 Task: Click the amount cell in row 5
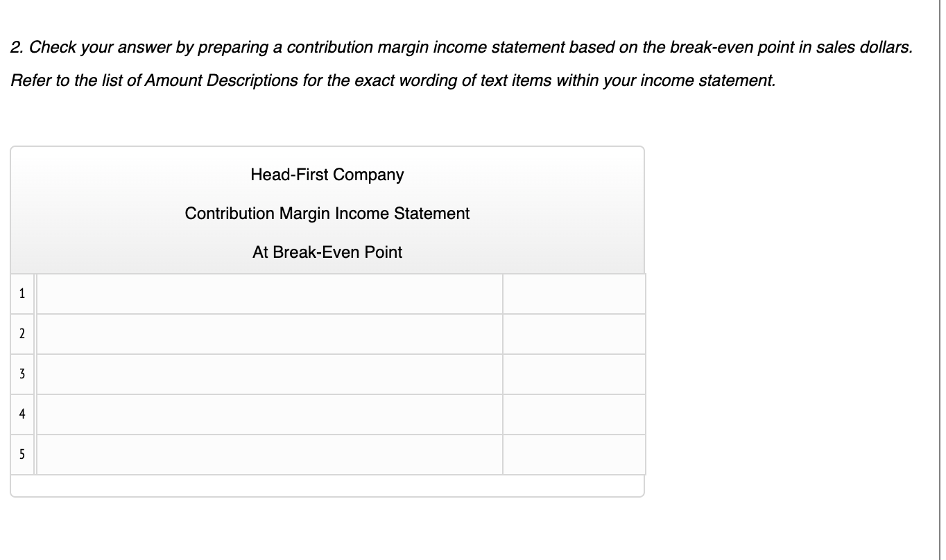(574, 455)
